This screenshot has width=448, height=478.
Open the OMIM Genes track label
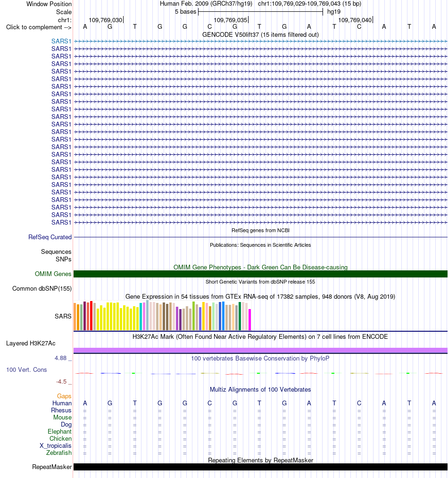pyautogui.click(x=53, y=274)
